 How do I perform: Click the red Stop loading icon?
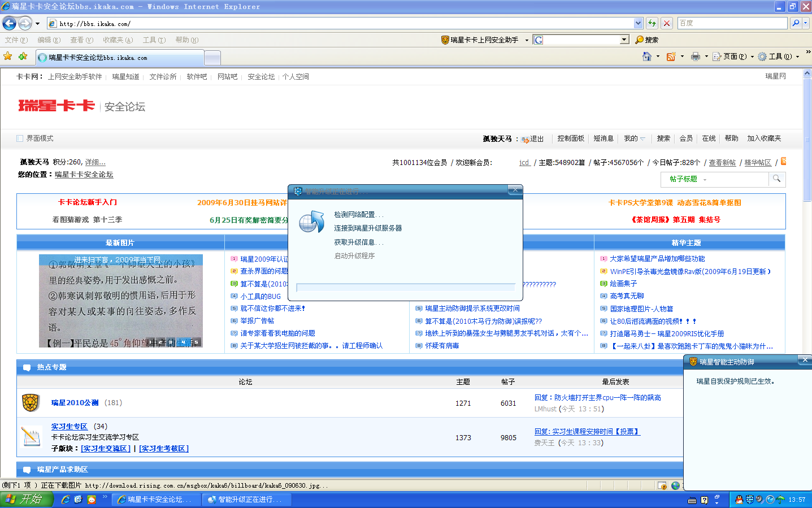(x=667, y=23)
